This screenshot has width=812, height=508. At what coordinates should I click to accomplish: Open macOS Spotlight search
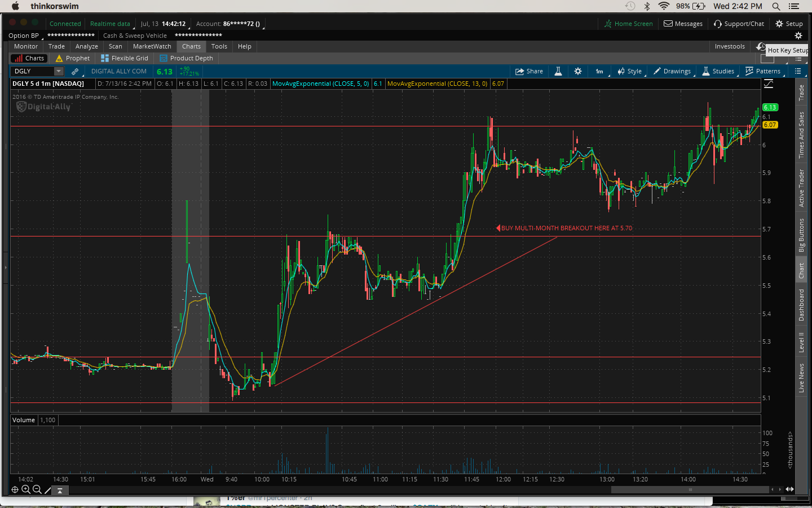coord(776,6)
